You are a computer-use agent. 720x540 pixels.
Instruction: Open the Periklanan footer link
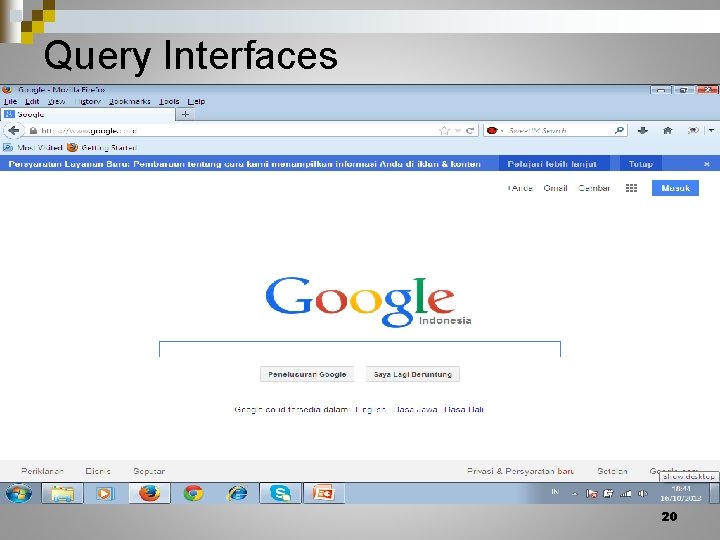42,471
